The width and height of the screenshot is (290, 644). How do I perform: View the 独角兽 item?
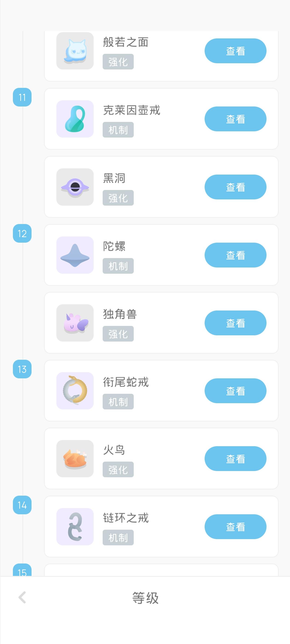tap(235, 323)
